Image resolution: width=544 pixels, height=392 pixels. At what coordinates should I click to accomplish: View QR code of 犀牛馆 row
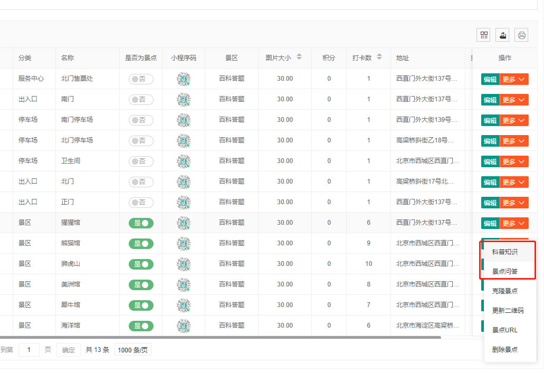click(184, 305)
